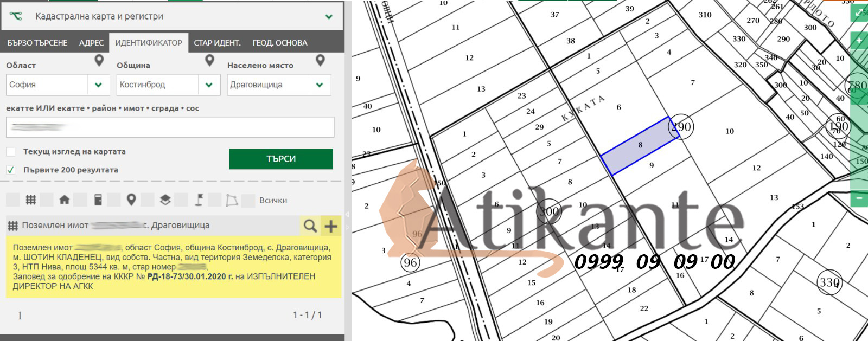868x341 pixels.
Task: Click the map zoom in plus button
Action: click(x=859, y=41)
